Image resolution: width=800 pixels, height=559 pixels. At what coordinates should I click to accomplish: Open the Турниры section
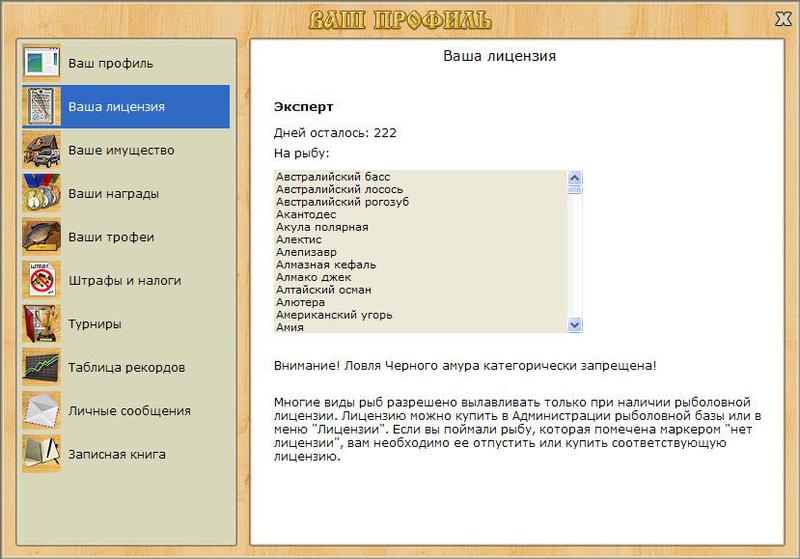pos(126,323)
